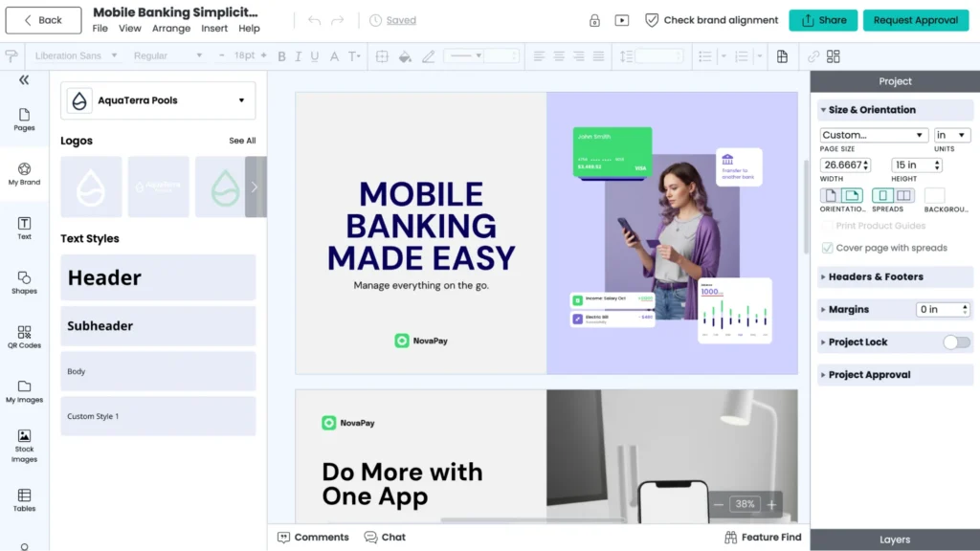This screenshot has height=551, width=980.
Task: Click the lock icon in top bar
Action: point(594,20)
